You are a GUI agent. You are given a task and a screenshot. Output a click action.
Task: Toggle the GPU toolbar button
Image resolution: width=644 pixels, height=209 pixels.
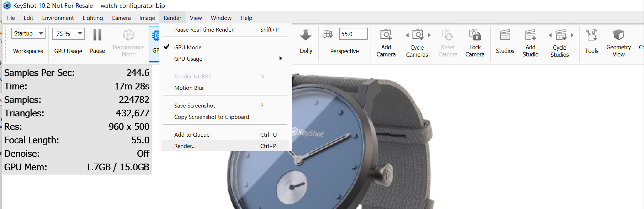[155, 36]
